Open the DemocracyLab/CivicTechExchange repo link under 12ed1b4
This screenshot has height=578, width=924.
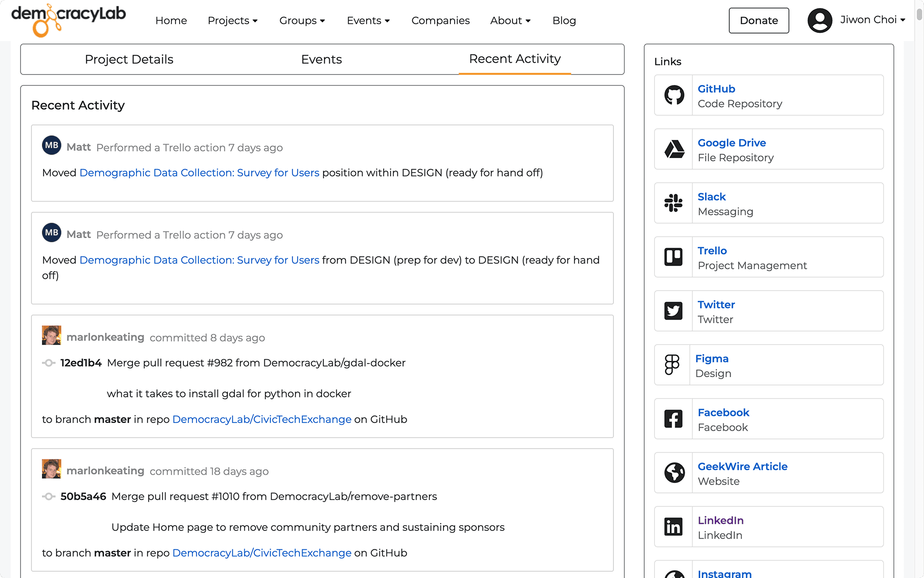point(261,420)
